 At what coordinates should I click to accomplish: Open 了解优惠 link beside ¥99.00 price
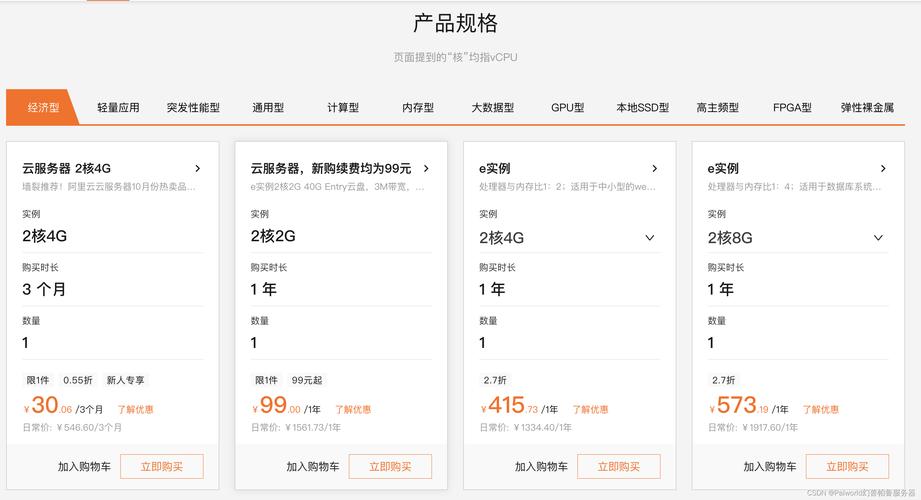[353, 410]
